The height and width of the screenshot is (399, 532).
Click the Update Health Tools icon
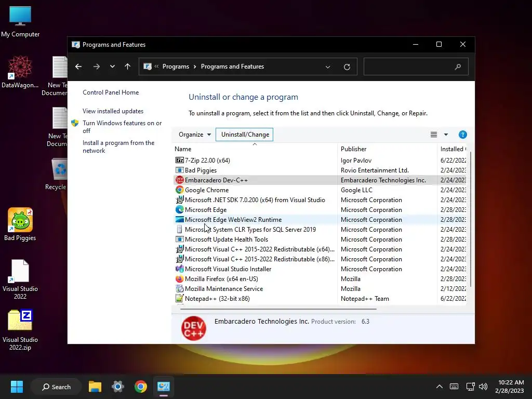point(179,239)
